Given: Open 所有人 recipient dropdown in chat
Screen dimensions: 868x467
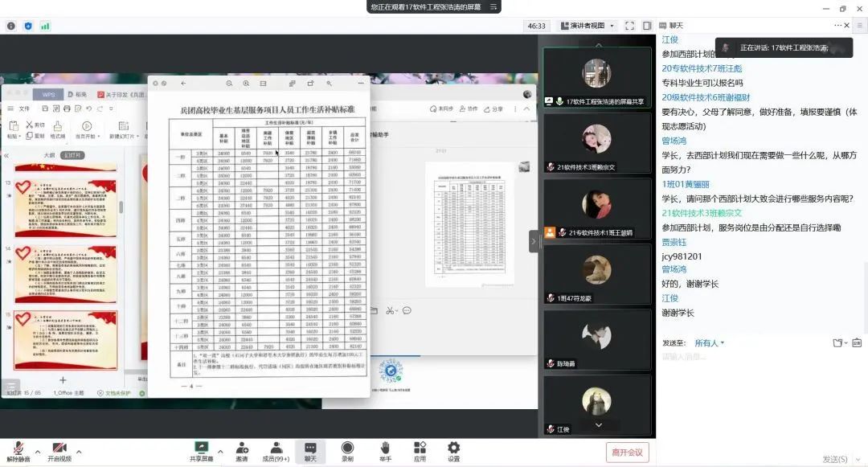Looking at the screenshot, I should click(x=709, y=343).
